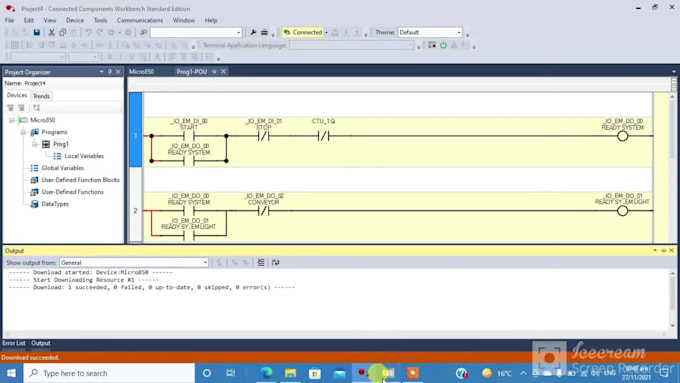The image size is (680, 383).
Task: Open the wrench tool icon in toolbar
Action: coord(253,33)
